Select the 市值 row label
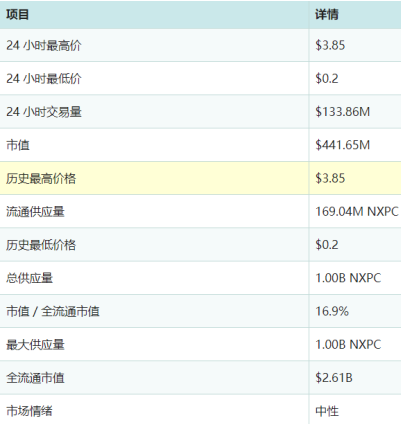 click(18, 145)
